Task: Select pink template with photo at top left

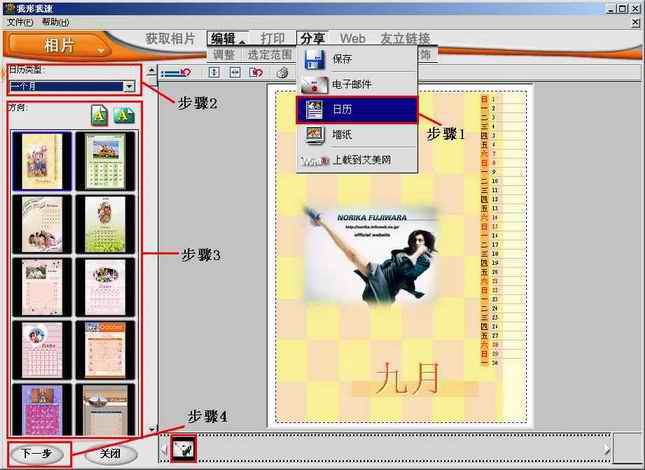Action: (x=42, y=287)
